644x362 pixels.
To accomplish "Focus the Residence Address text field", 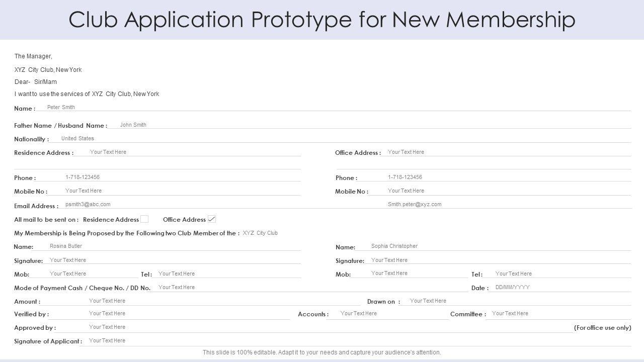I will click(x=188, y=152).
